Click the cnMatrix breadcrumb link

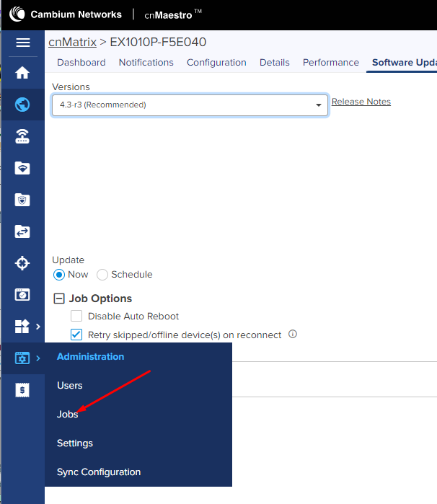72,43
